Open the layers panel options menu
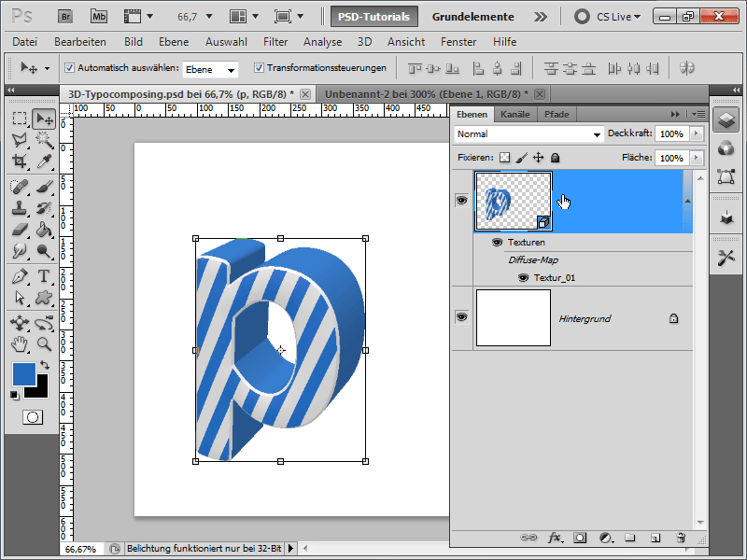Image resolution: width=747 pixels, height=560 pixels. [x=698, y=114]
